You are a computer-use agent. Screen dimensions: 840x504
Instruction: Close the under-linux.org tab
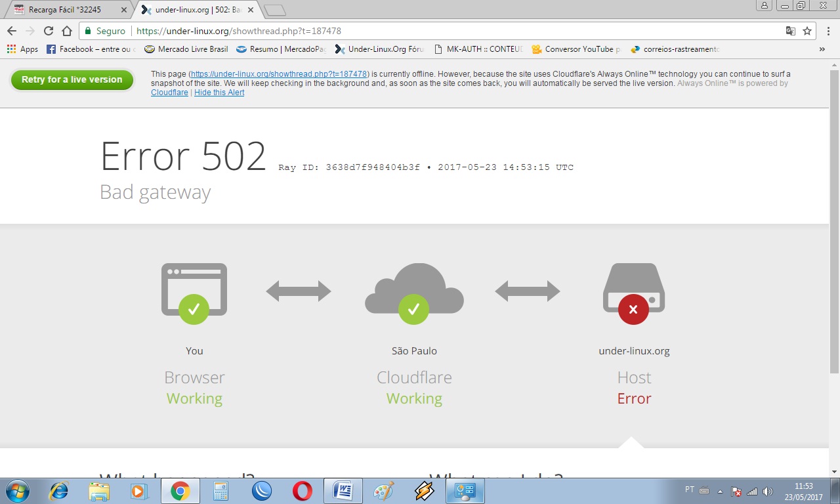click(250, 10)
